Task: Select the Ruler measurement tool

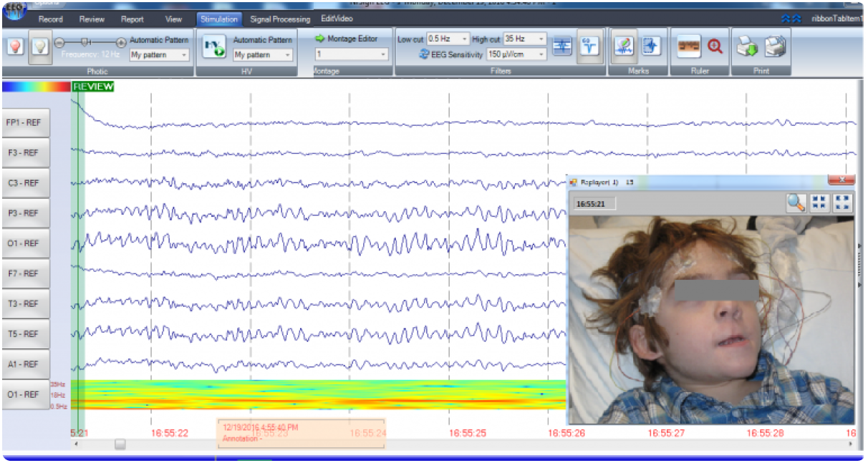Action: click(689, 47)
